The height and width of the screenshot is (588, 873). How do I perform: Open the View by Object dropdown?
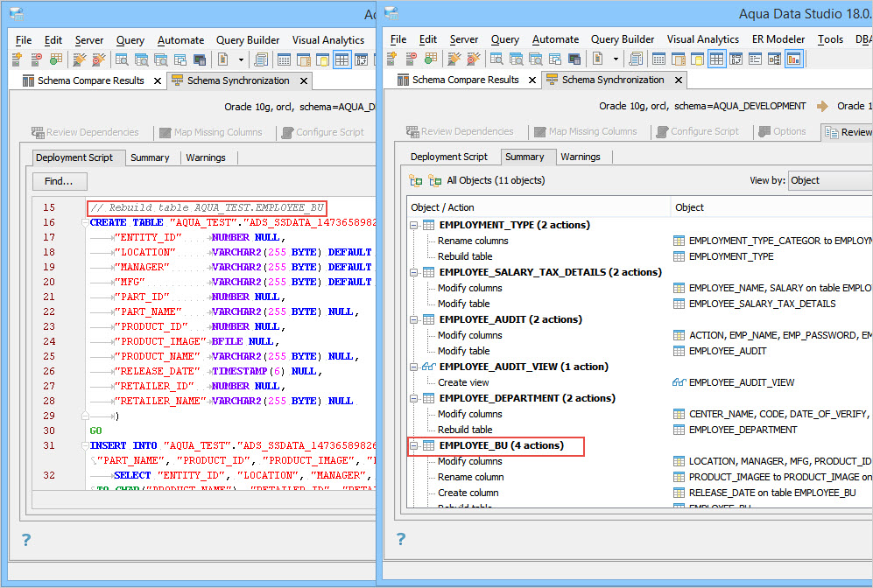[828, 180]
